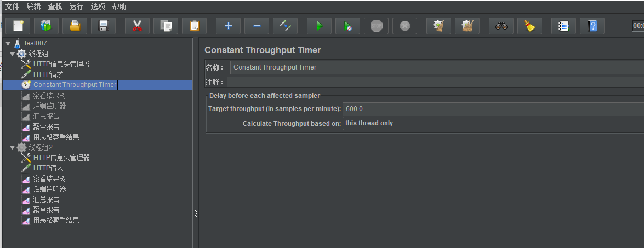Collapse all nodes with the minus icon
This screenshot has height=248, width=644.
click(257, 26)
